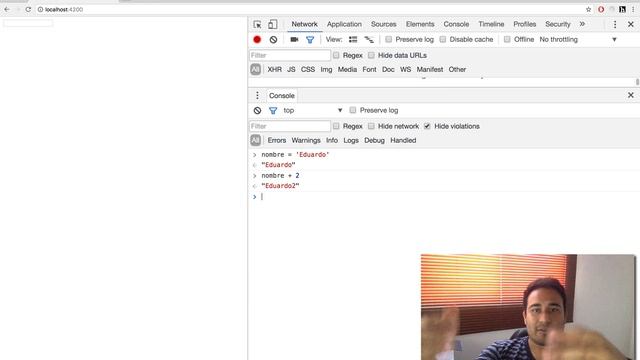The image size is (640, 360).
Task: Show only console Warnings
Action: point(306,140)
